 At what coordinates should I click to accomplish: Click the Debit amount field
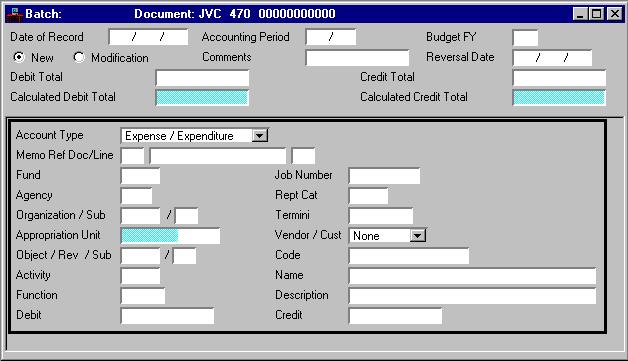(x=167, y=316)
